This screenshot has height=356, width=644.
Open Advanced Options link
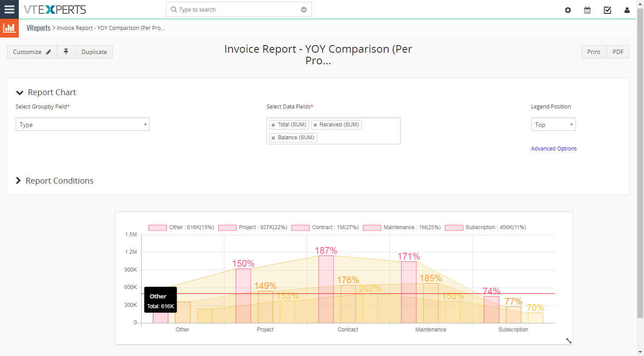[x=554, y=149]
